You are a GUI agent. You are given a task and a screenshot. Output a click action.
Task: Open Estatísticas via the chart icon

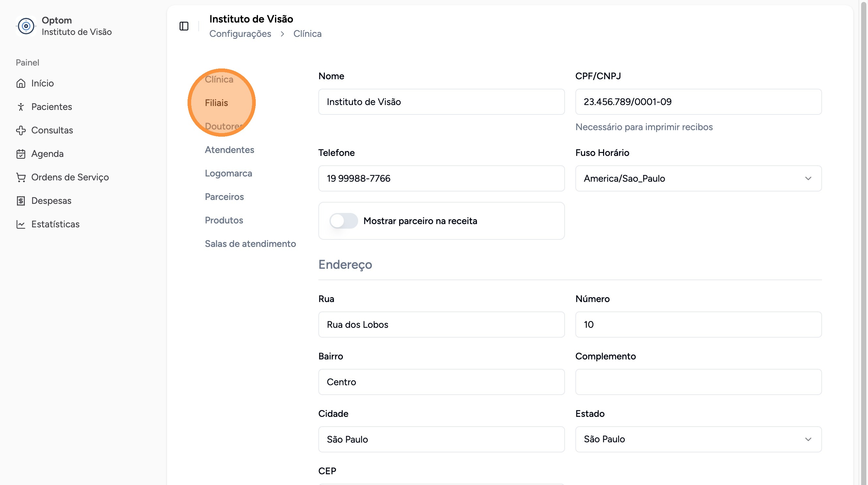click(x=21, y=224)
